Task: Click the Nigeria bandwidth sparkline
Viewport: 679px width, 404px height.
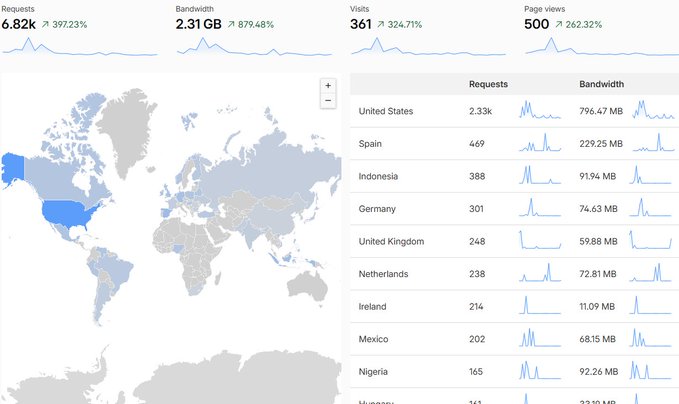Action: (650, 370)
